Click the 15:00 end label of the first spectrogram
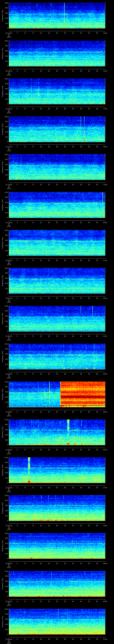114x644 pixels. (105, 33)
